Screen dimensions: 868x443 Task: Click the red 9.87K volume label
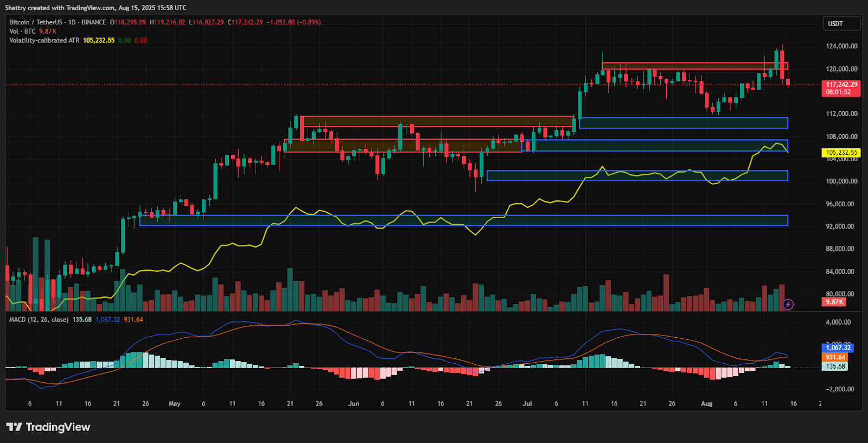(834, 302)
